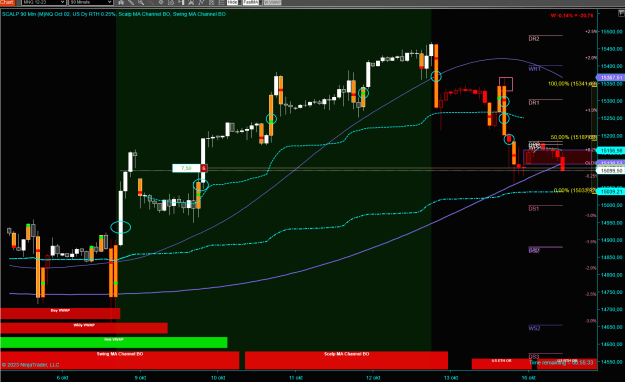Click the Swing MA Channel BO title text
This screenshot has width=625, height=382.
point(199,14)
